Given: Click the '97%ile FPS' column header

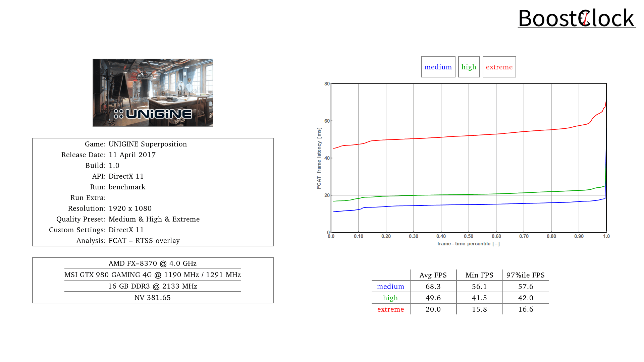Looking at the screenshot, I should pos(526,275).
